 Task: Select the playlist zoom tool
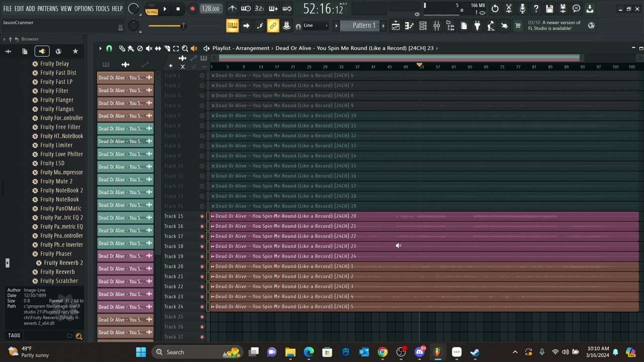[185, 48]
